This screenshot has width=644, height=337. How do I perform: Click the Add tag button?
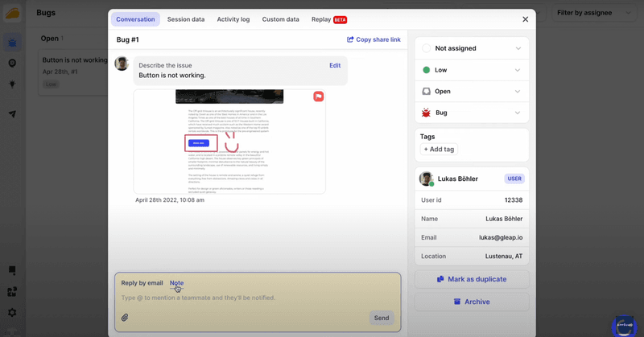(x=439, y=149)
